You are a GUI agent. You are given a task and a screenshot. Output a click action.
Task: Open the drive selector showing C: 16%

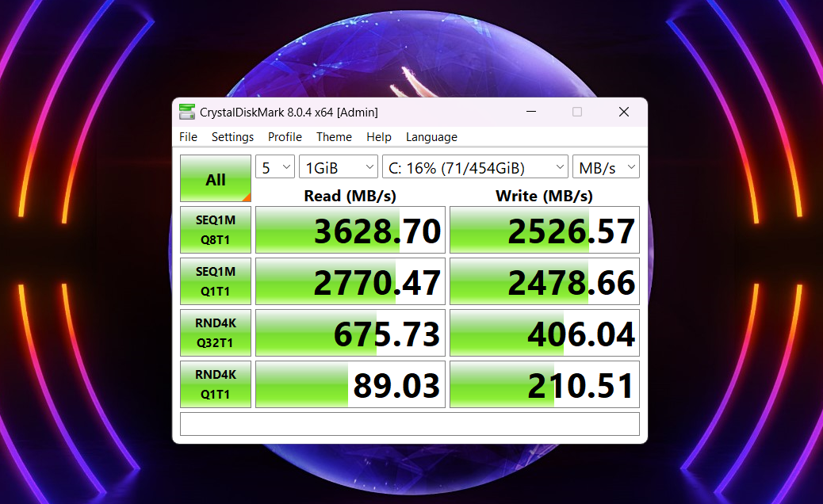(x=475, y=167)
